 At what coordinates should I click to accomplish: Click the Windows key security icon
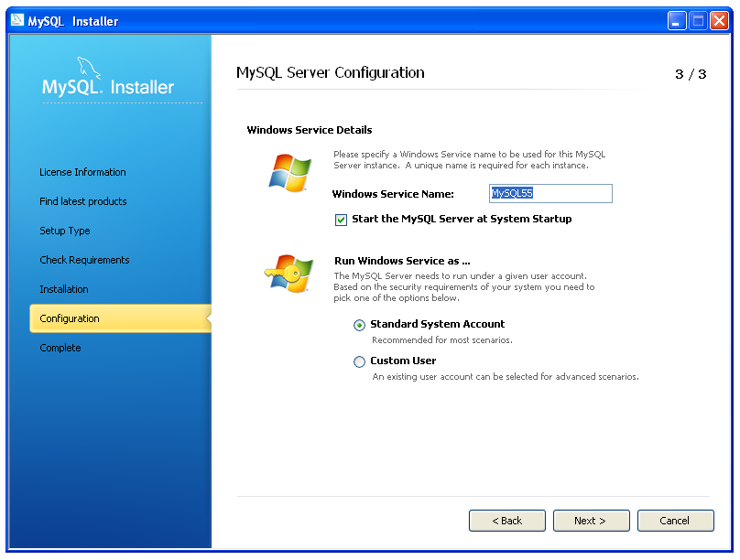point(288,274)
